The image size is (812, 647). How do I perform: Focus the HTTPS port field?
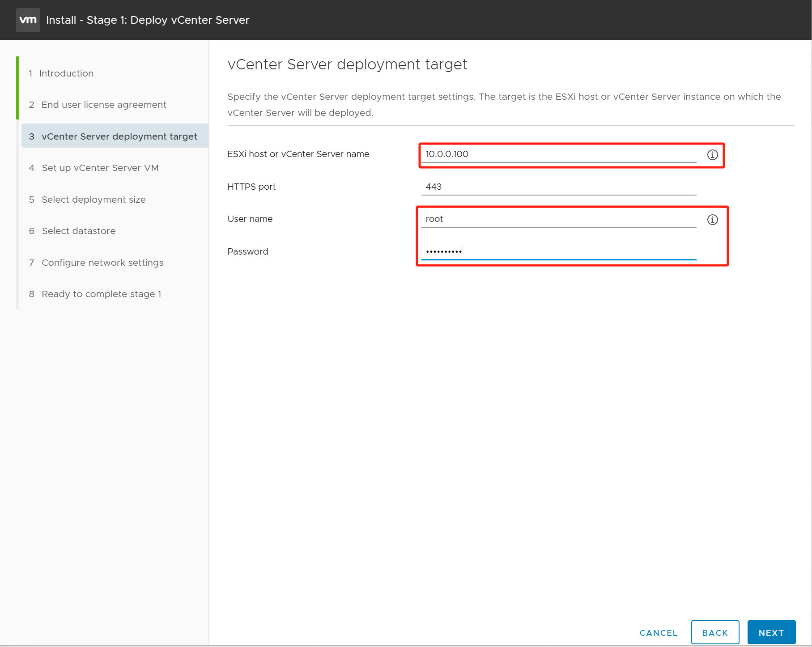[558, 187]
